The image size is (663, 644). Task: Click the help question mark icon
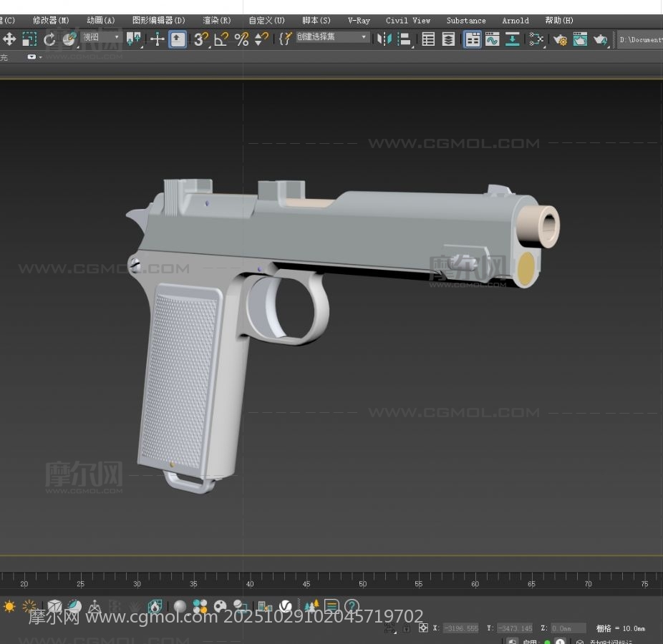pyautogui.click(x=351, y=607)
